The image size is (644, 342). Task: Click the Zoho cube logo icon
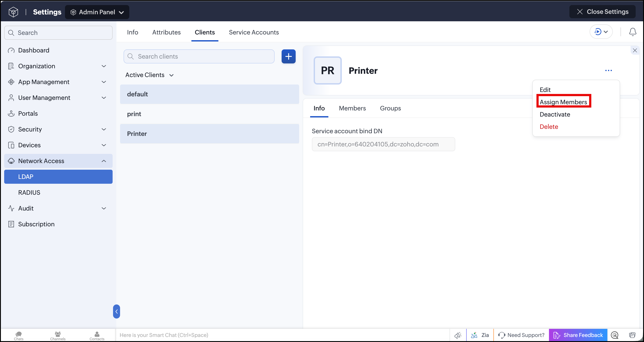click(13, 12)
